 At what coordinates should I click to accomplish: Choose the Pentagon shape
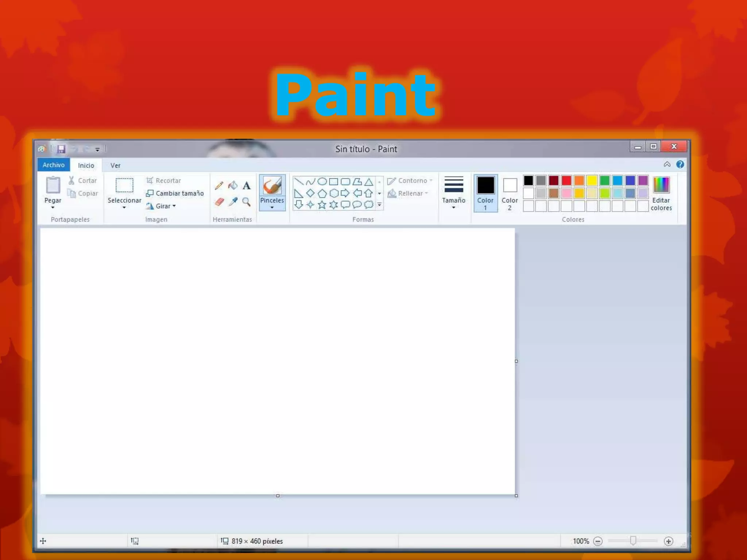click(322, 193)
